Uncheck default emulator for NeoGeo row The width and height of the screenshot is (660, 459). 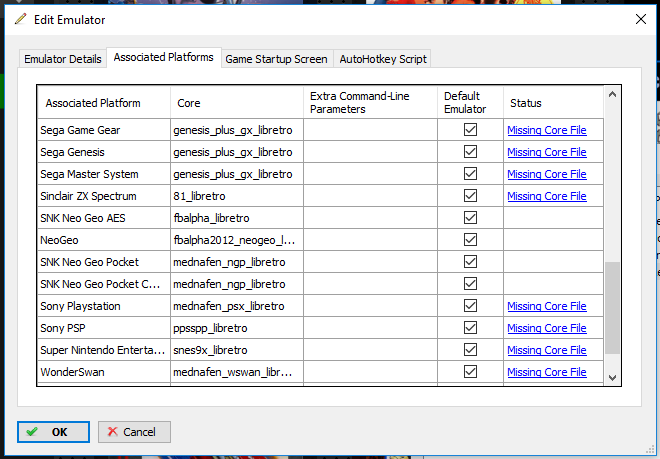tap(470, 240)
